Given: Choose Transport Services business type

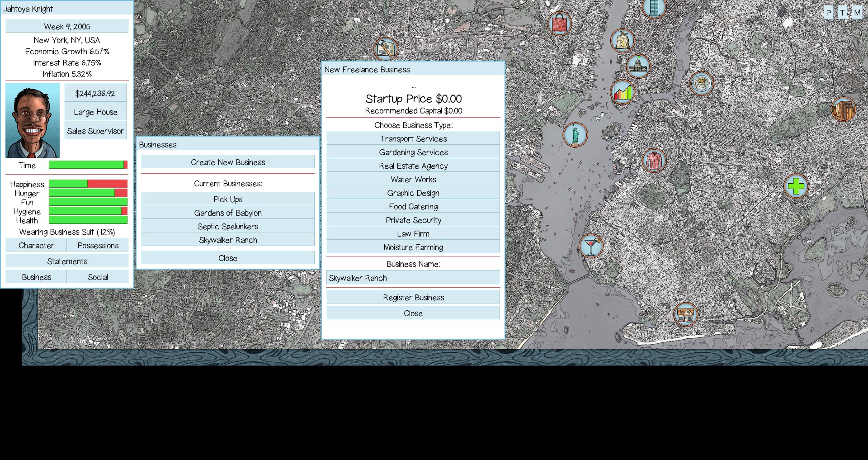Looking at the screenshot, I should [x=413, y=138].
